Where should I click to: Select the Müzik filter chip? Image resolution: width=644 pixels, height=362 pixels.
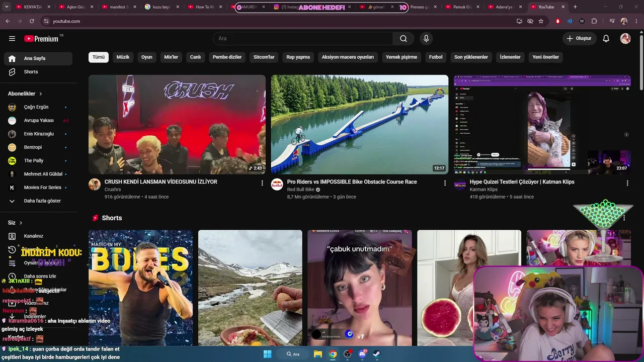(x=123, y=57)
